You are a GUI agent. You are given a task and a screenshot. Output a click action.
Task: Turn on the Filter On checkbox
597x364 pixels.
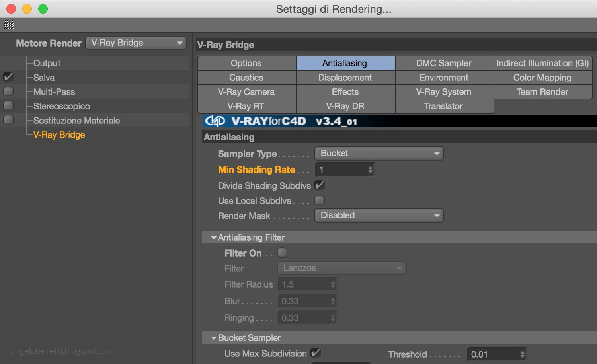[282, 253]
